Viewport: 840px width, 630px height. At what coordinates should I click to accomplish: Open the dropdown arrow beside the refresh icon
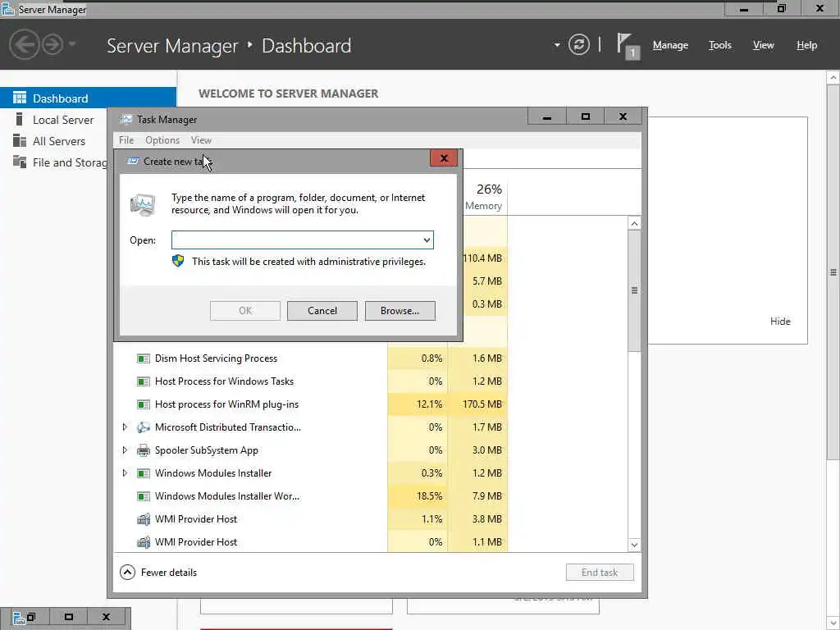[557, 45]
